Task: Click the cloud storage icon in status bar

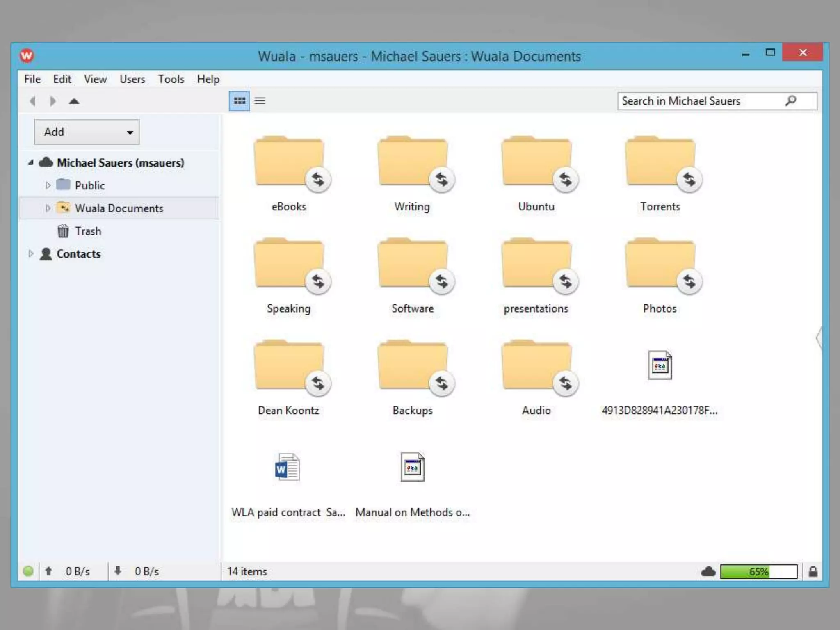Action: (708, 571)
